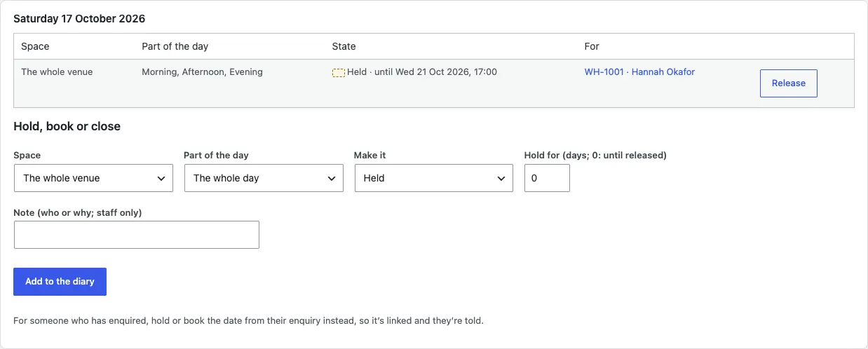Open the Make it dropdown showing Held
The image size is (868, 349).
pos(434,178)
